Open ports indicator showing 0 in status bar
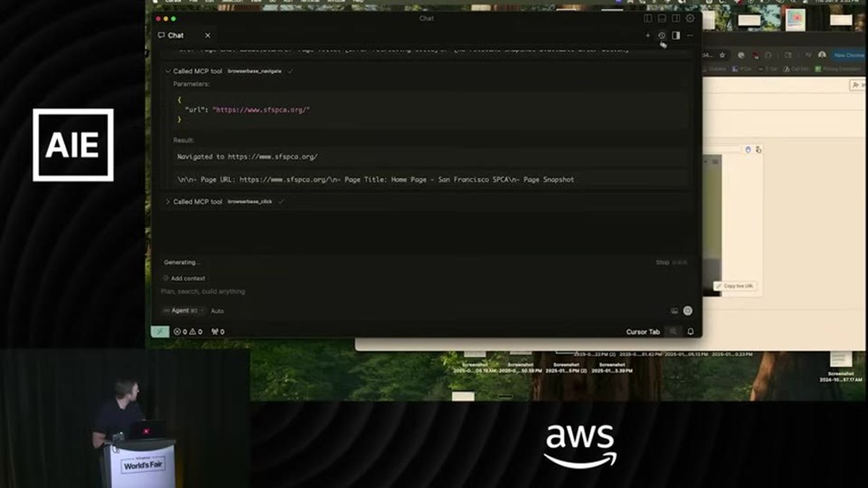This screenshot has width=868, height=488. [218, 332]
